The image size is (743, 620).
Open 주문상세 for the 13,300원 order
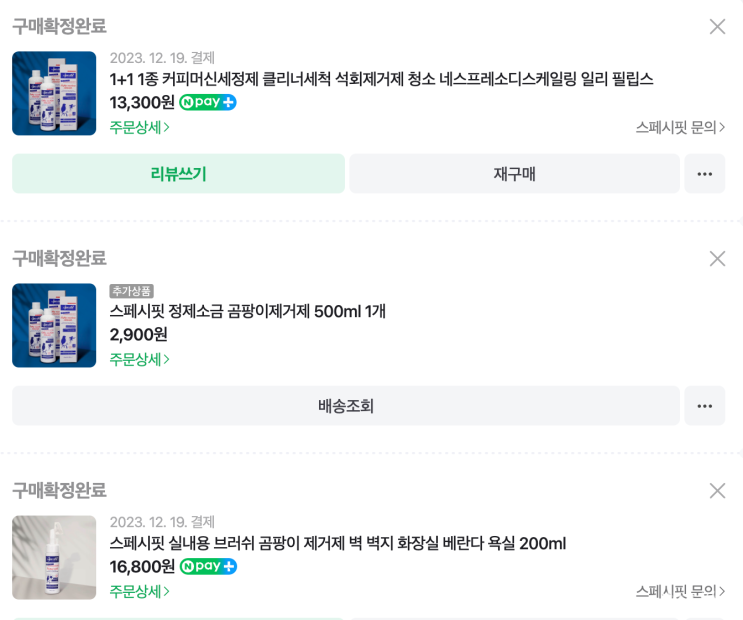[x=140, y=127]
